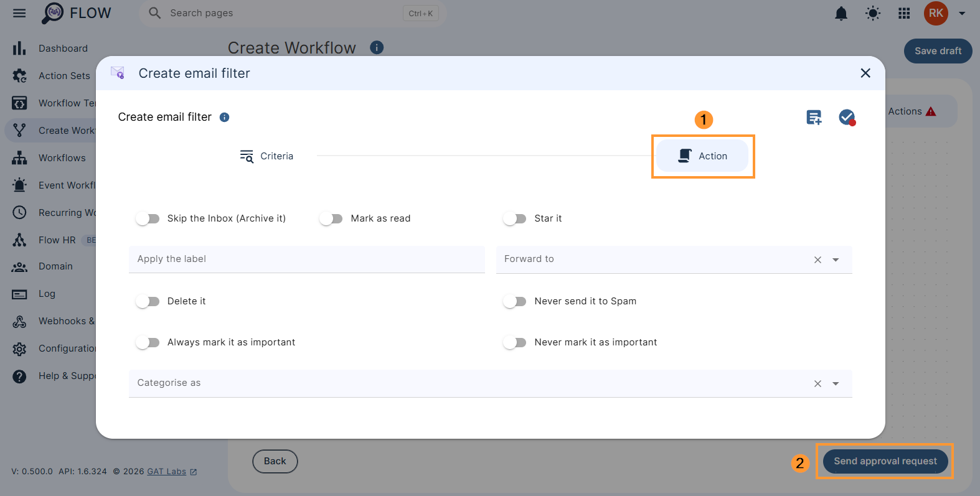
Task: Click the Create Workflow info icon
Action: (377, 47)
